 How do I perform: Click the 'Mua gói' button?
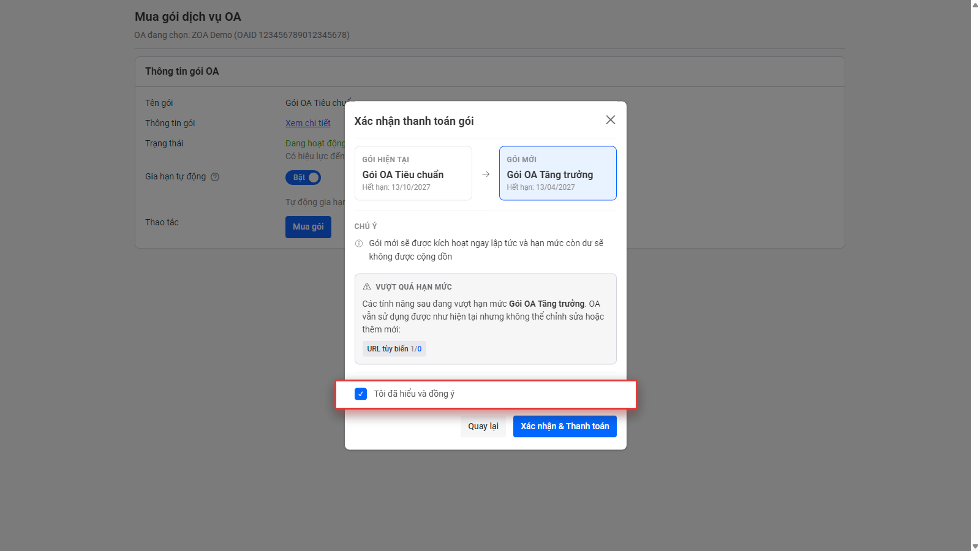point(308,227)
